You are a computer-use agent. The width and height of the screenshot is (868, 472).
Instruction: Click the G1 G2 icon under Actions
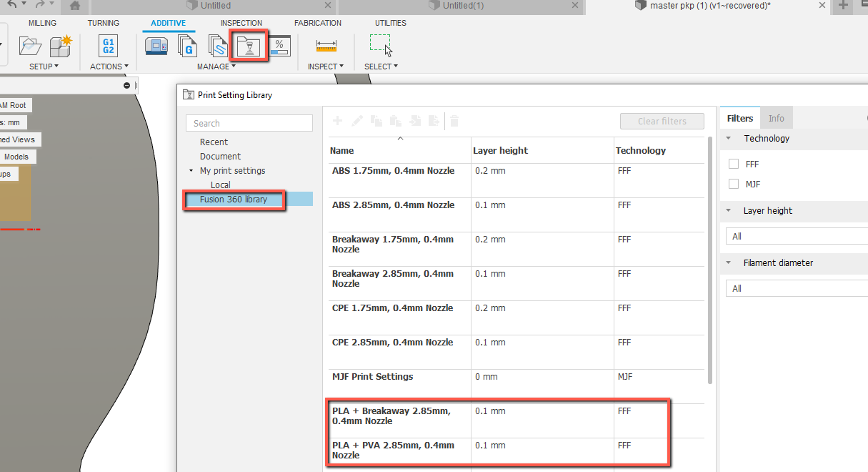(x=108, y=45)
